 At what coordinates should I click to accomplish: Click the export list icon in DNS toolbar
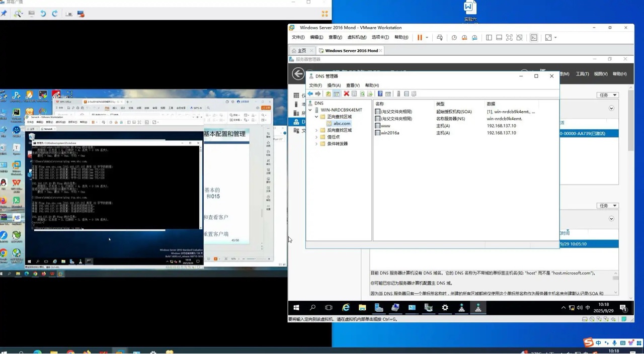tap(370, 94)
